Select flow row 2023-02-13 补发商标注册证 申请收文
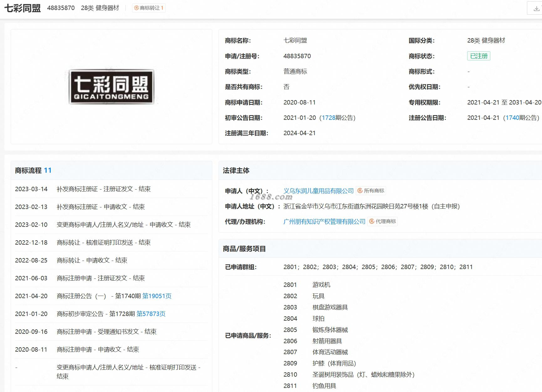This screenshot has width=542, height=392. 111,207
